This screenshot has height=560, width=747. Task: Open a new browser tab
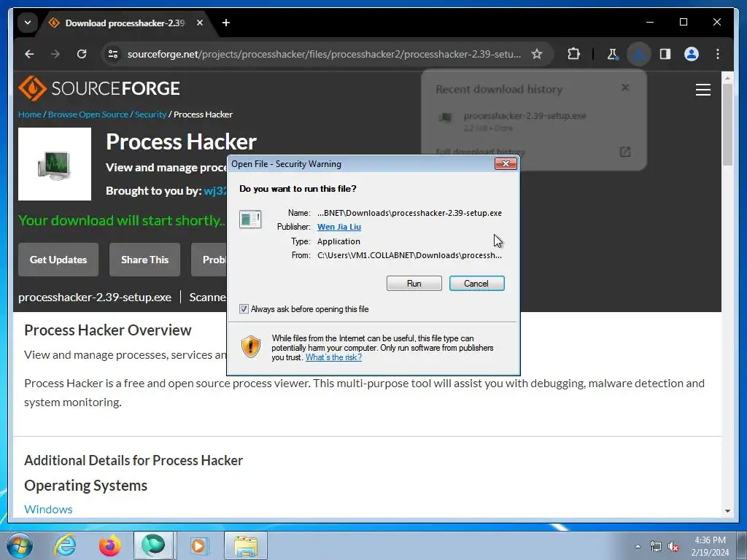click(226, 23)
